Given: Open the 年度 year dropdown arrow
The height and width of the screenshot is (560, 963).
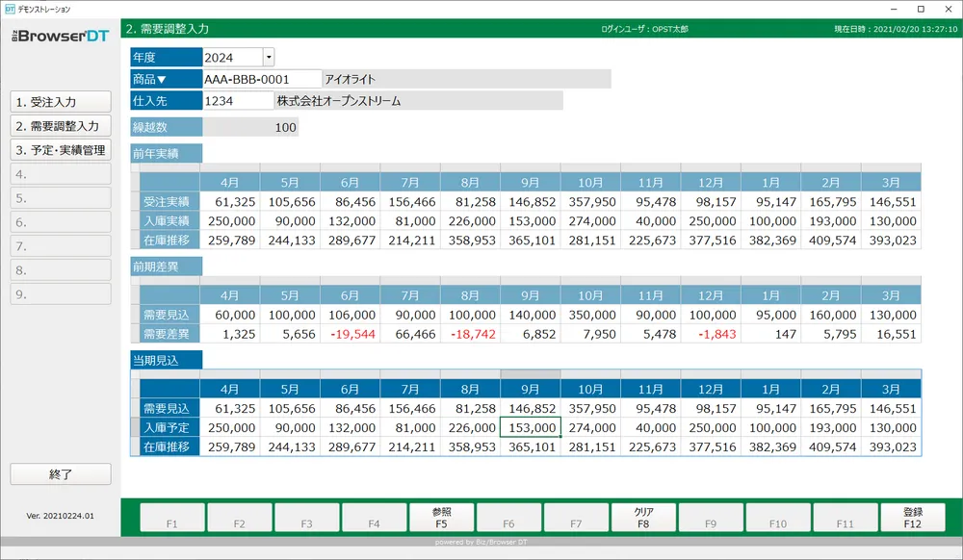Looking at the screenshot, I should 269,58.
